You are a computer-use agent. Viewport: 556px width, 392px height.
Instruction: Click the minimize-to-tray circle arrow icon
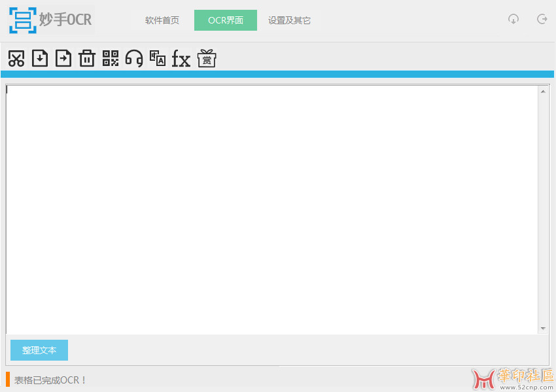(x=513, y=20)
